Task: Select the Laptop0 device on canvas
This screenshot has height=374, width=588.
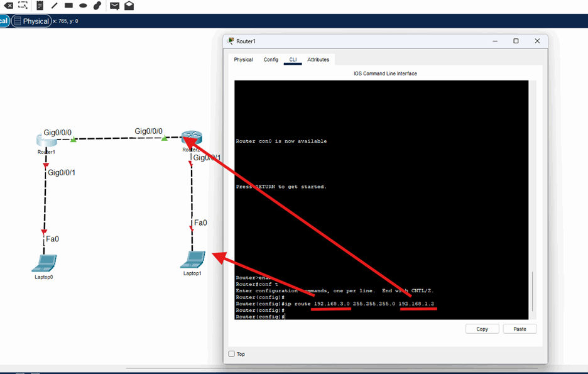Action: pos(44,263)
